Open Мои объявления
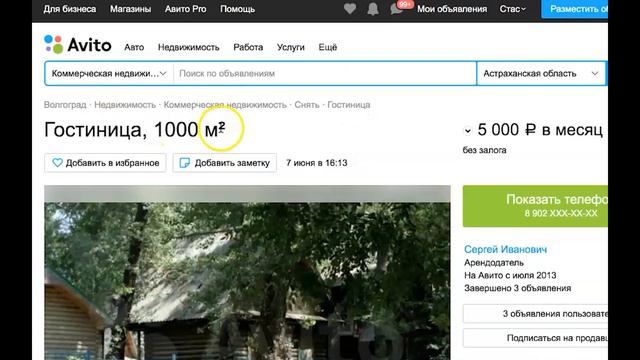640x360 pixels. [452, 9]
